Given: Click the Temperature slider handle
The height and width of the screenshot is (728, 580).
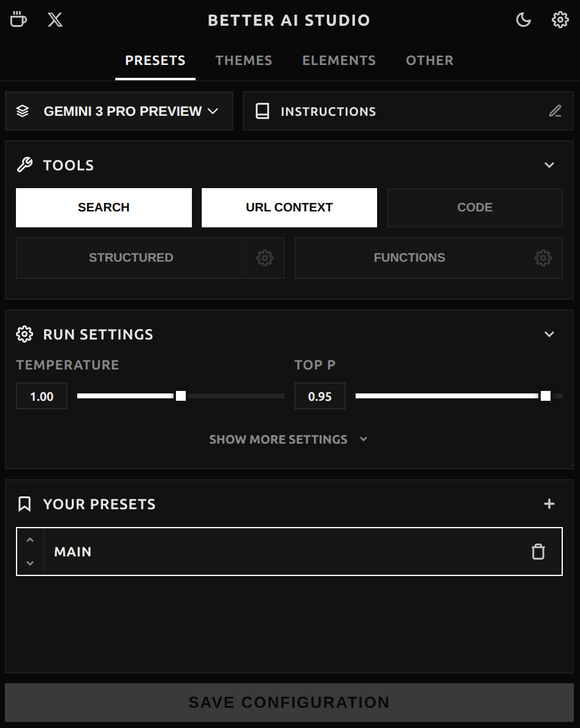Looking at the screenshot, I should [x=181, y=396].
